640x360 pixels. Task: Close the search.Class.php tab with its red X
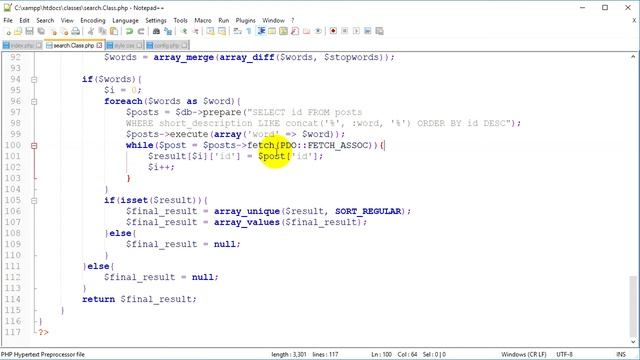[x=99, y=45]
